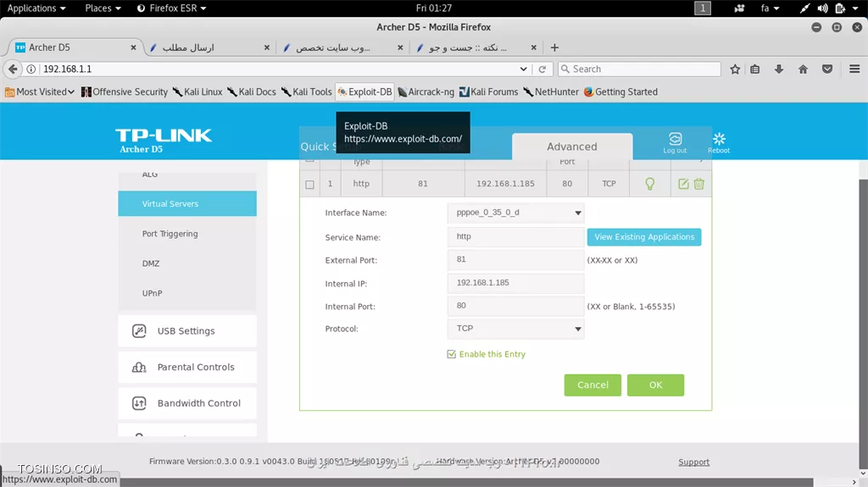Check the http row checkbox
Viewport: 868px width, 487px height.
point(309,185)
